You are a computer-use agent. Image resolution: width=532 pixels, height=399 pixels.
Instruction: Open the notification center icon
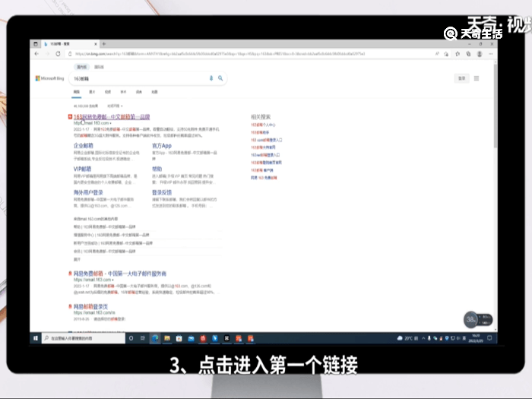(x=489, y=338)
